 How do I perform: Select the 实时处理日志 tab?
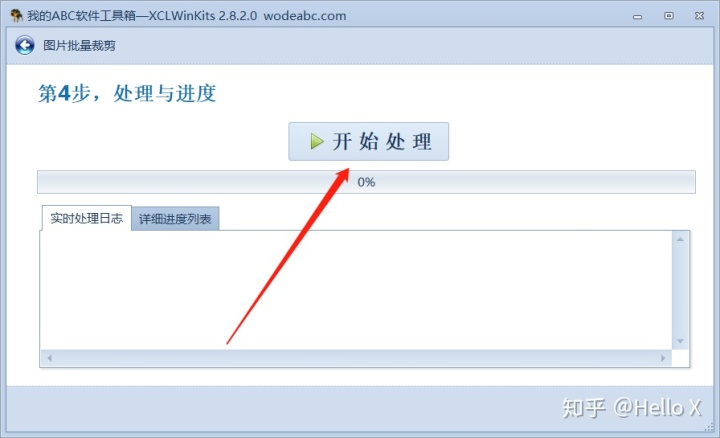click(87, 218)
